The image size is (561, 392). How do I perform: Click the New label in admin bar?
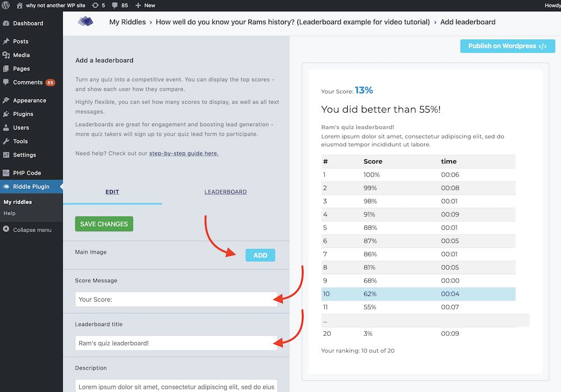150,6
